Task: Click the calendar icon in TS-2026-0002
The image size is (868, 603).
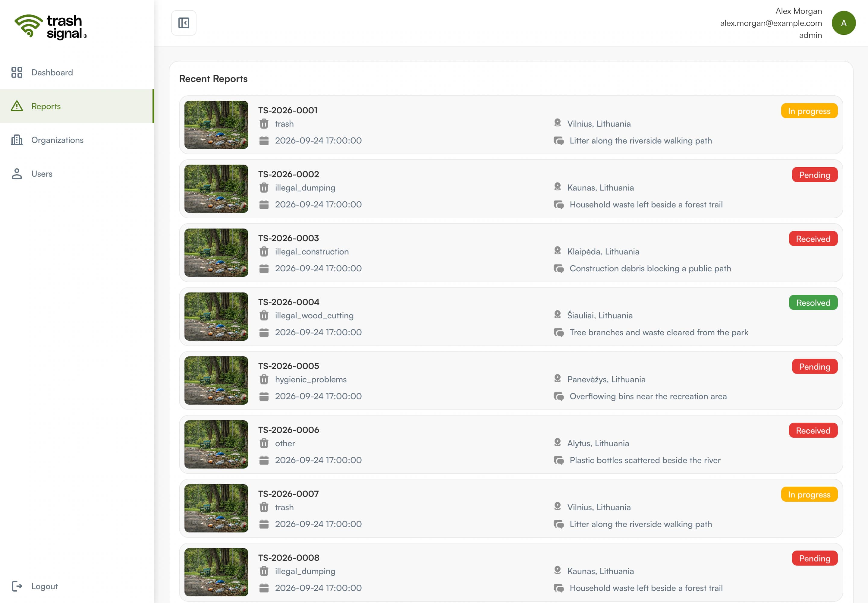Action: click(264, 204)
